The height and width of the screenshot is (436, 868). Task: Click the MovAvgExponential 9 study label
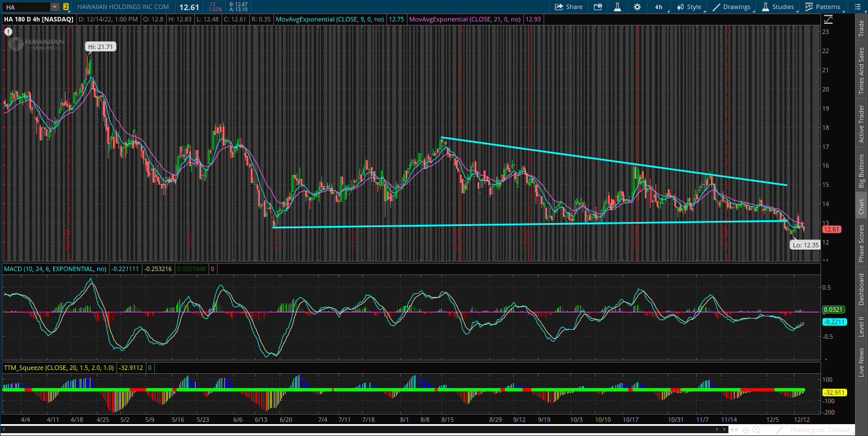point(330,19)
